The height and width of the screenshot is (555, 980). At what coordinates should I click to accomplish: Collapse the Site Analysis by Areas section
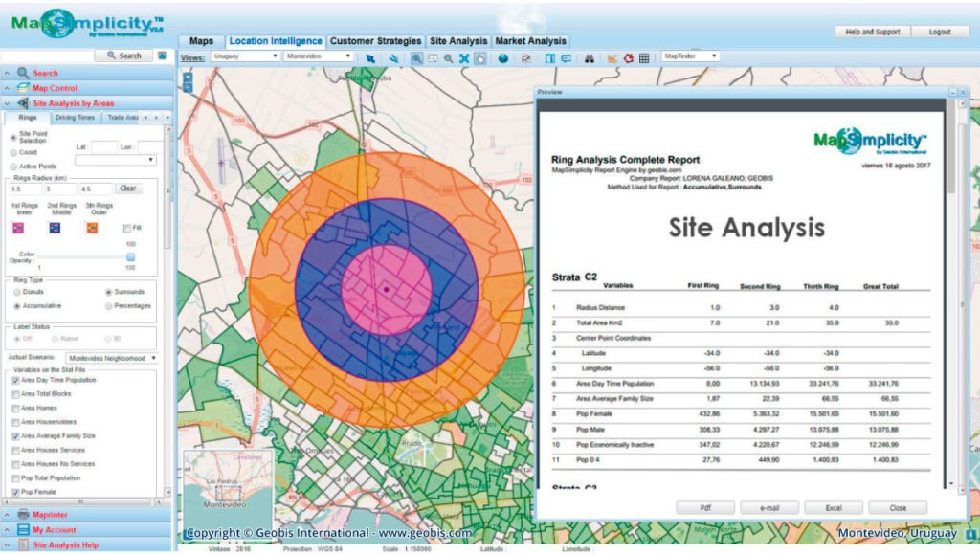tap(7, 103)
